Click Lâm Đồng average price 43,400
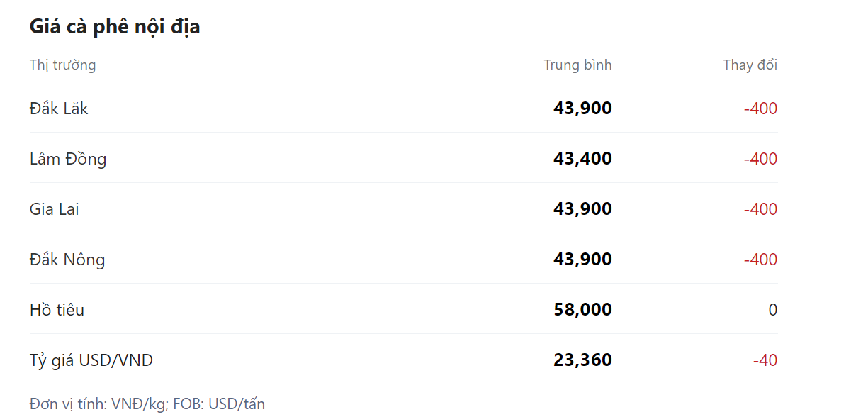The image size is (868, 417). (582, 159)
